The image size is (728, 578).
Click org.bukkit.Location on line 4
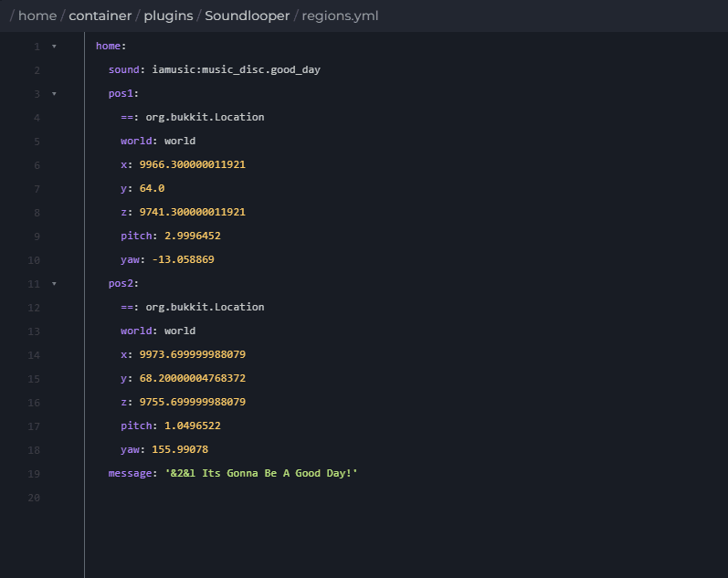click(x=205, y=117)
